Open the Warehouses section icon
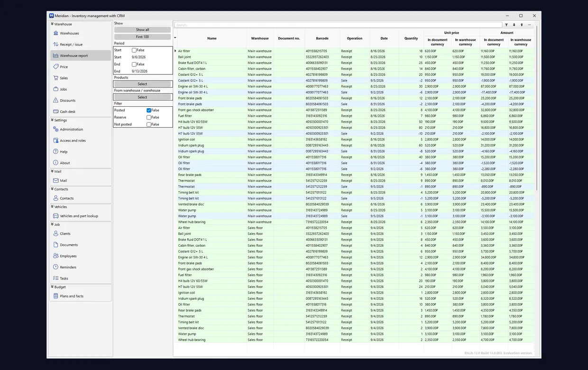Viewport: 588px width, 370px height. coord(55,33)
